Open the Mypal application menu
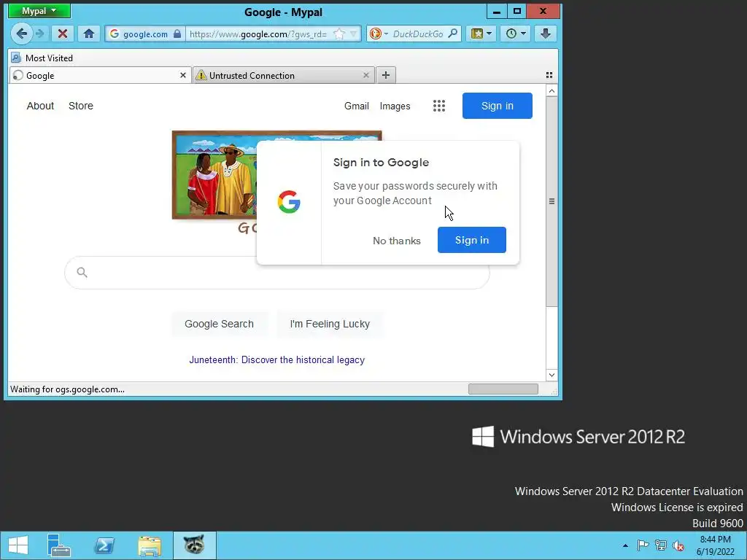This screenshot has height=560, width=747. pos(39,11)
